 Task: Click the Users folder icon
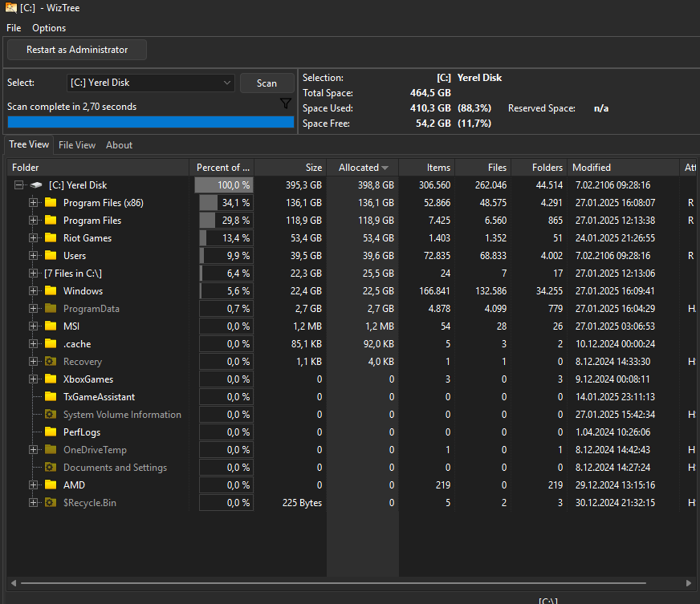pos(51,256)
